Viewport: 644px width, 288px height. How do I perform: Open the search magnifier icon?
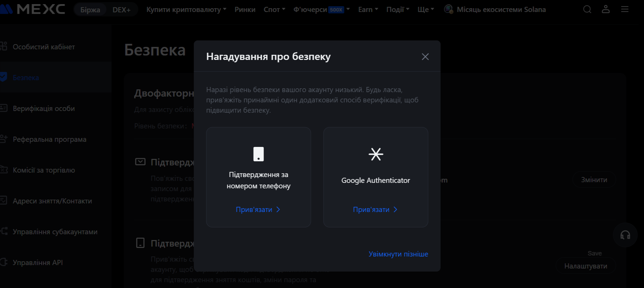click(x=587, y=9)
